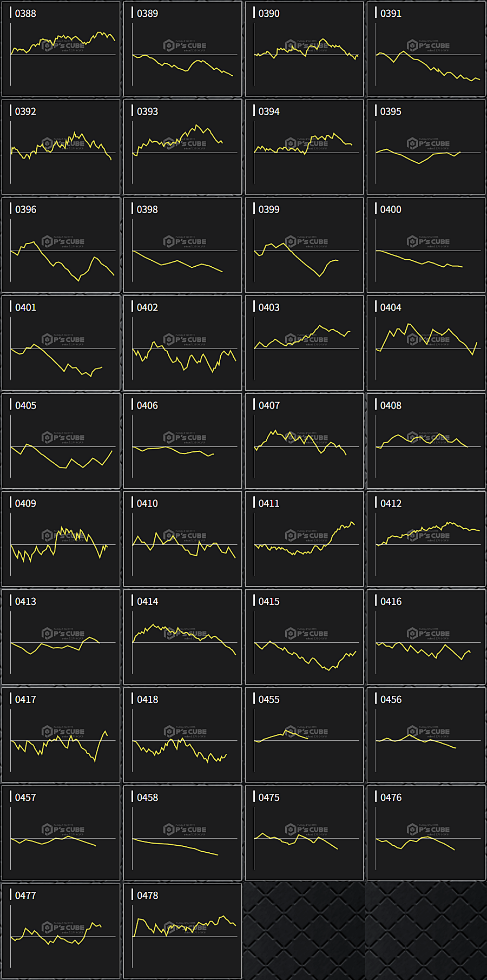Select the 0391 slot graph card
Screen dimensions: 487x980
[x=426, y=49]
